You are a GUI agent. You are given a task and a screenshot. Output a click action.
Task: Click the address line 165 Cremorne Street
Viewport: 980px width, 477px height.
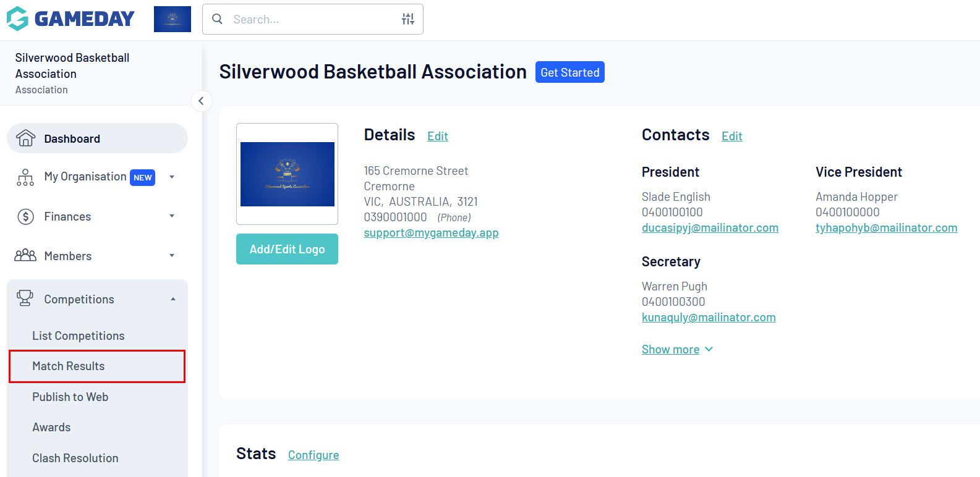[416, 171]
